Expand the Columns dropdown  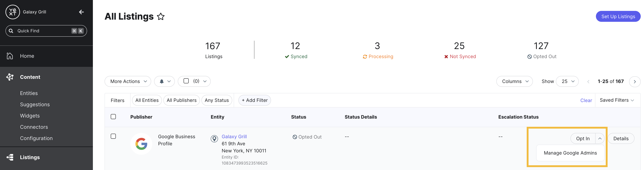[x=515, y=81]
